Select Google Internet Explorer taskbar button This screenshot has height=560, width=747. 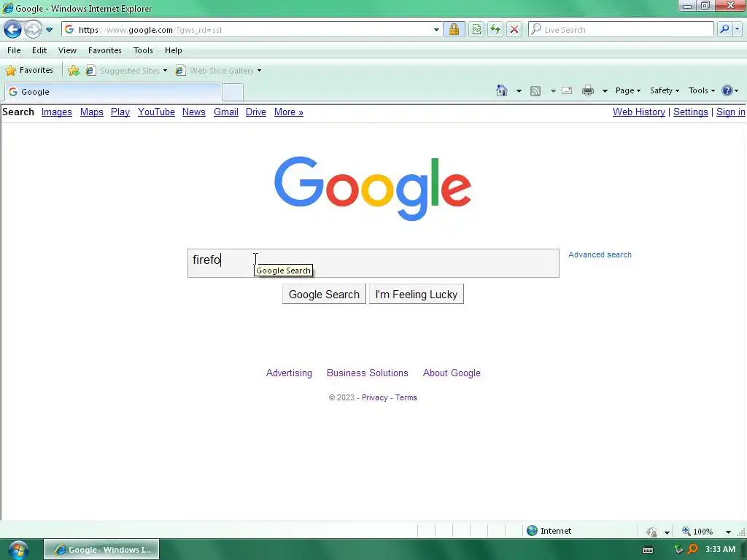pyautogui.click(x=101, y=550)
